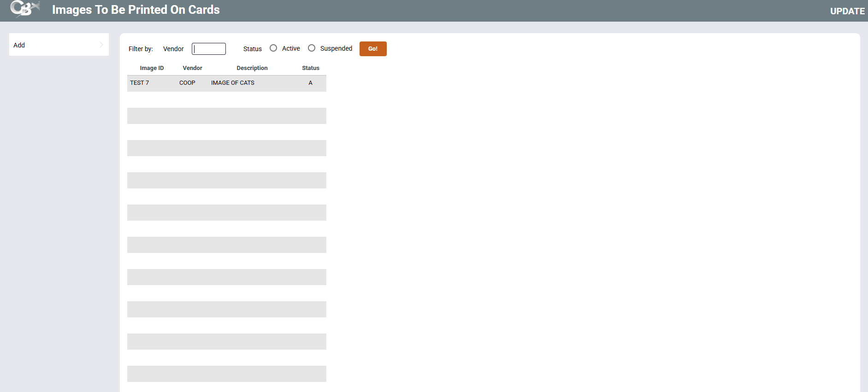Viewport: 868px width, 392px height.
Task: Click the UPDATE label in header
Action: click(x=847, y=11)
